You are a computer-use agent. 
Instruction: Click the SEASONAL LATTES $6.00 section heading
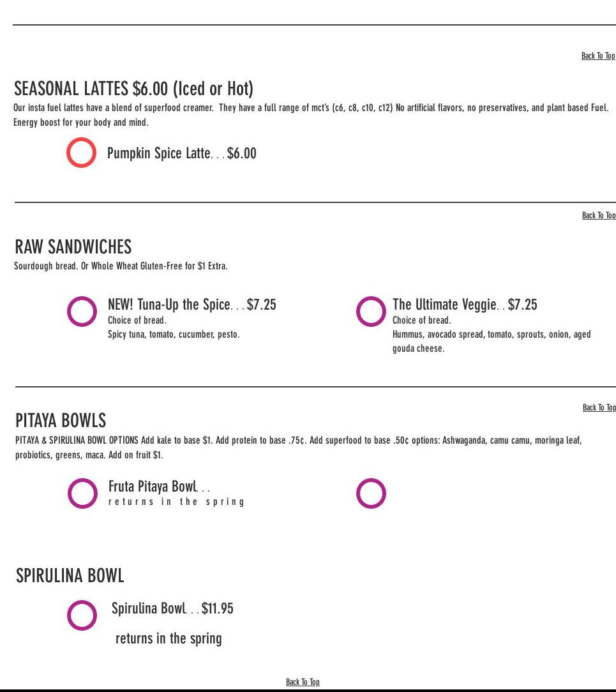(133, 88)
